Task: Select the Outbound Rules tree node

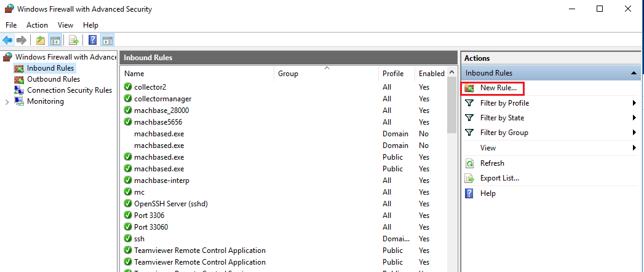Action: point(53,79)
